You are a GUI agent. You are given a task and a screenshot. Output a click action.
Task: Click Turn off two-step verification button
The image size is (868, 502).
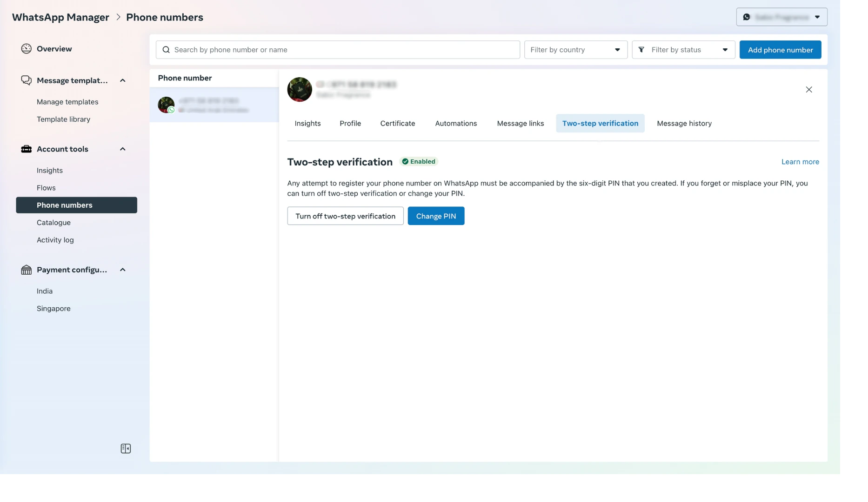pos(345,216)
